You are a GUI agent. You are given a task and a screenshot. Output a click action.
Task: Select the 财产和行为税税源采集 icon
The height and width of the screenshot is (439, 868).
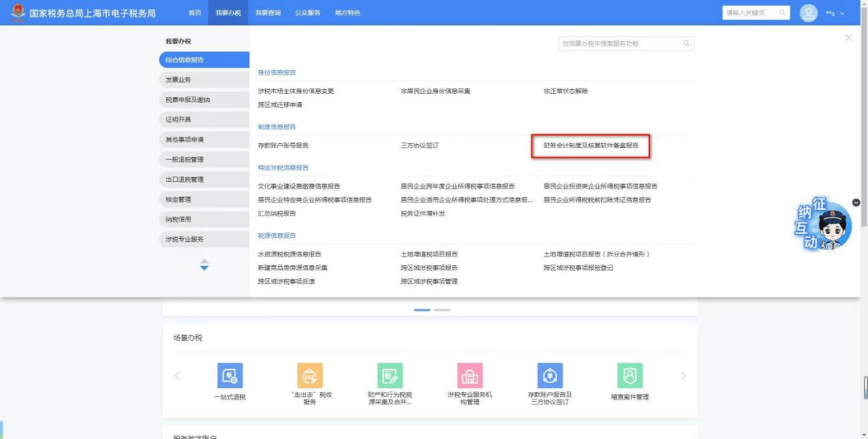[x=390, y=375]
